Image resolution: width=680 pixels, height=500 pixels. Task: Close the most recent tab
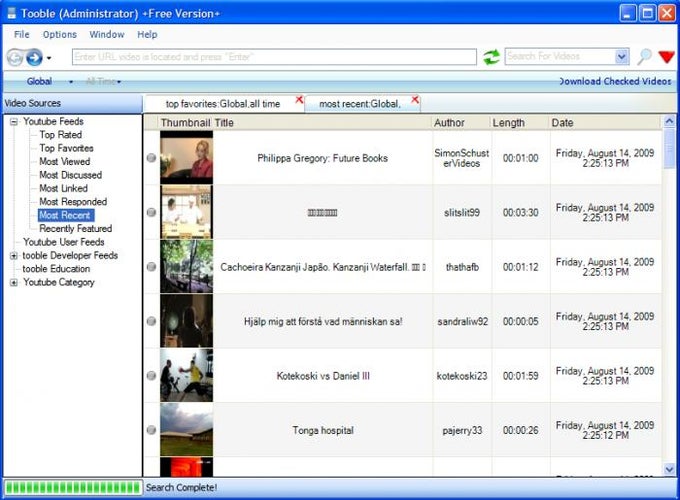click(415, 100)
